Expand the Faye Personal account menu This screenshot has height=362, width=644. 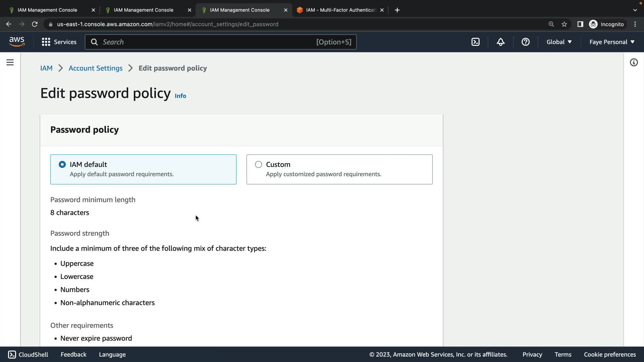pos(612,42)
